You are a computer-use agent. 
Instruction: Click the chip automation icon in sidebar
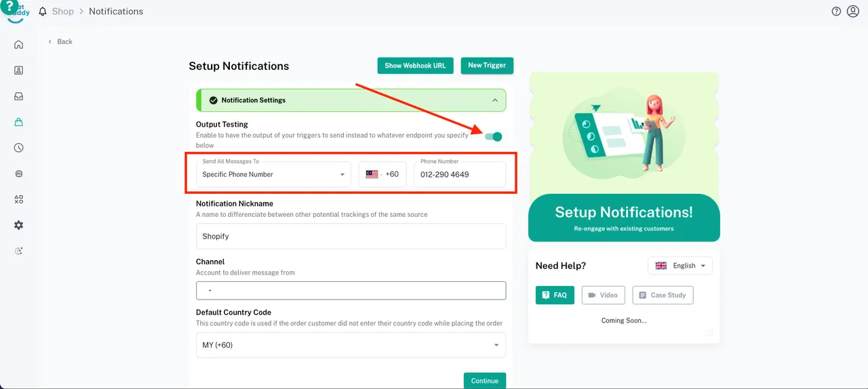[x=18, y=173]
